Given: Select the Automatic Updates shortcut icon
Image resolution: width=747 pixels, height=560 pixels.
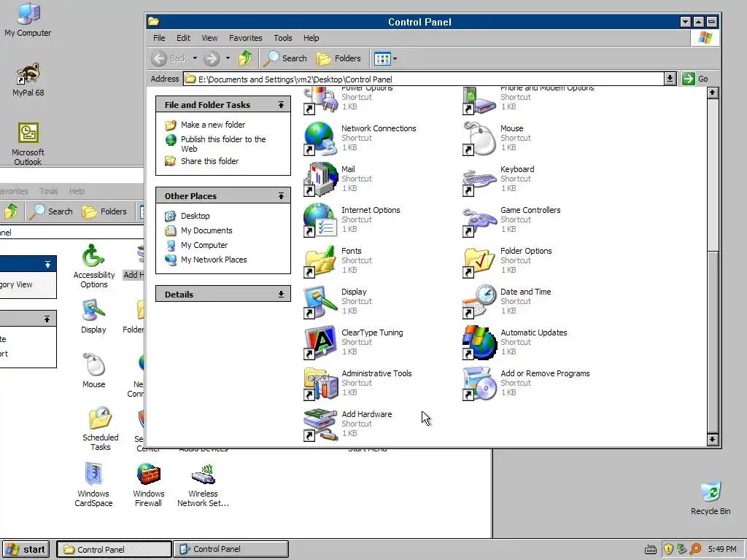Looking at the screenshot, I should (479, 343).
